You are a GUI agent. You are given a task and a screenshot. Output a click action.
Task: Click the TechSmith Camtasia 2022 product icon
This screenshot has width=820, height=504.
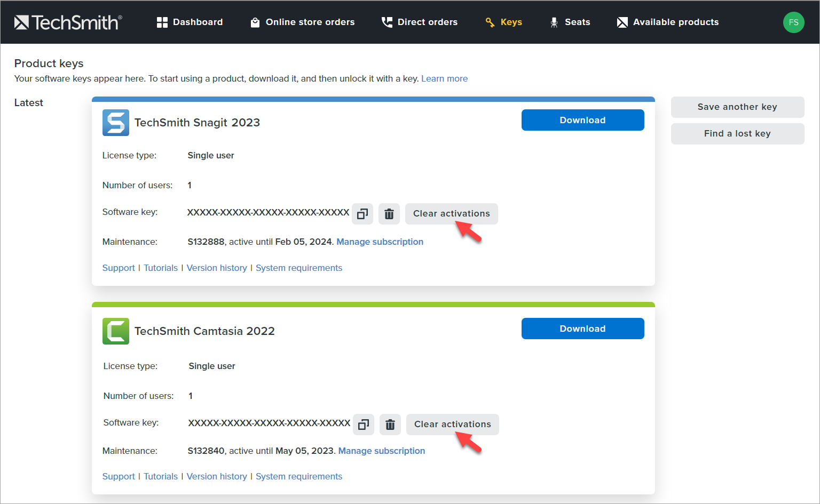tap(115, 331)
